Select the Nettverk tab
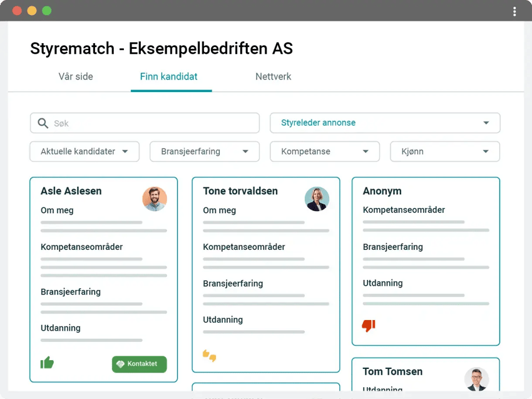 coord(273,76)
